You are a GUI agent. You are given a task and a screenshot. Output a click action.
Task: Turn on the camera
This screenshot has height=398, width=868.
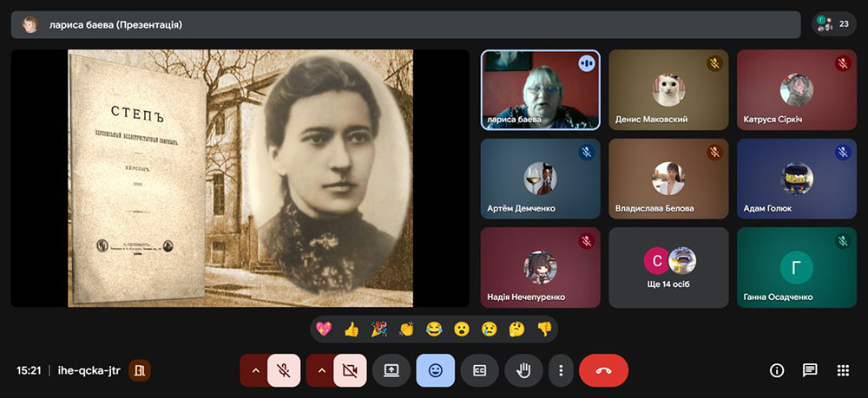click(x=350, y=370)
